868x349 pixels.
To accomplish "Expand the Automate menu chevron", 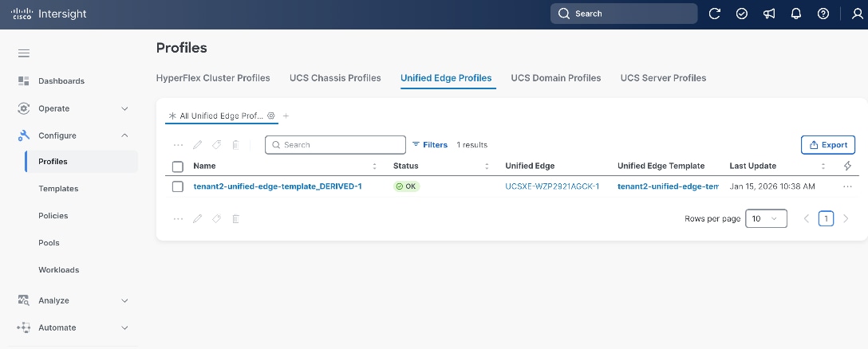I will coord(124,327).
